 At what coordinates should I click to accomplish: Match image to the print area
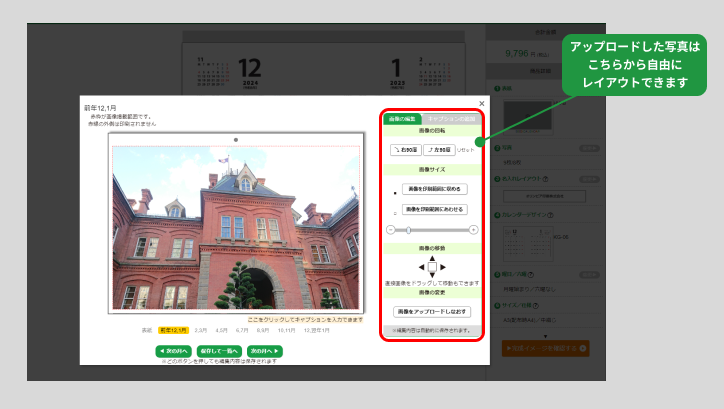[x=436, y=210]
